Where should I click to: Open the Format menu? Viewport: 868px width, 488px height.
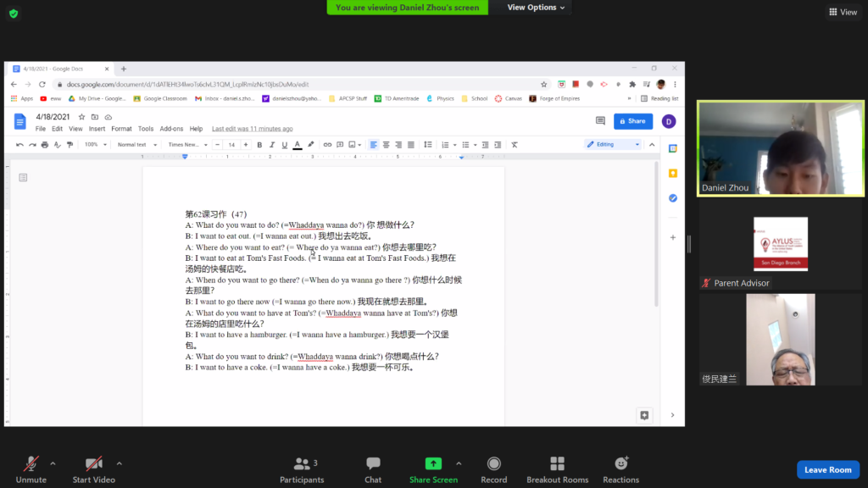pos(121,129)
